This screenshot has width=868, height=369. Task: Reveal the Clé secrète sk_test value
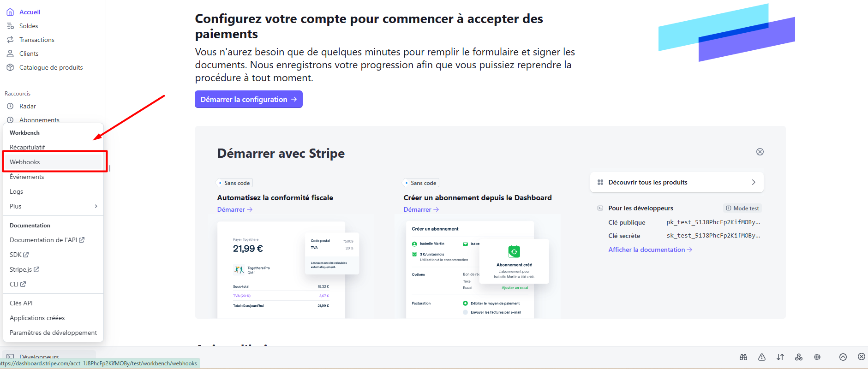point(713,235)
